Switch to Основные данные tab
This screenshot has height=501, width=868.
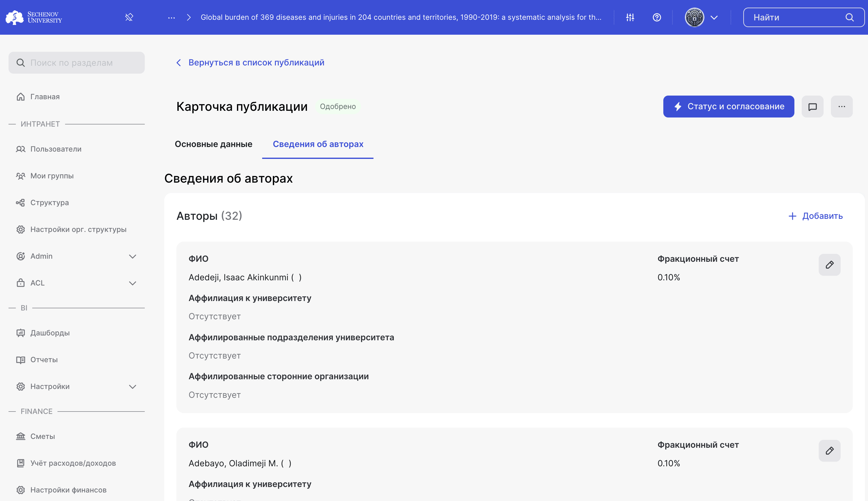click(x=214, y=144)
